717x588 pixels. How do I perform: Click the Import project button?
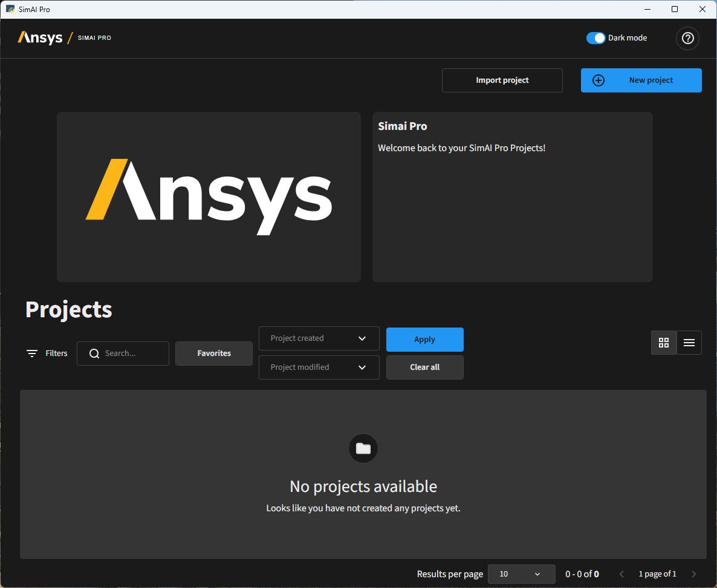click(x=502, y=80)
